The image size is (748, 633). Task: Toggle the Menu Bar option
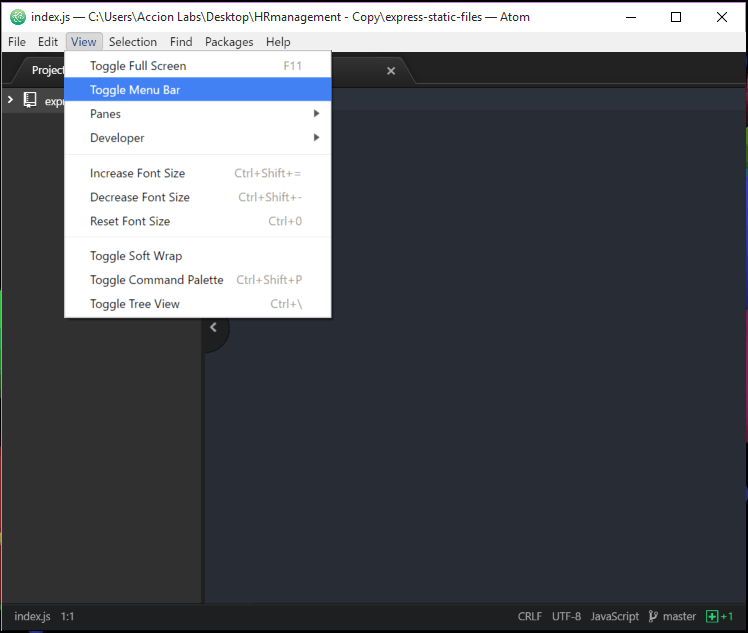[135, 90]
